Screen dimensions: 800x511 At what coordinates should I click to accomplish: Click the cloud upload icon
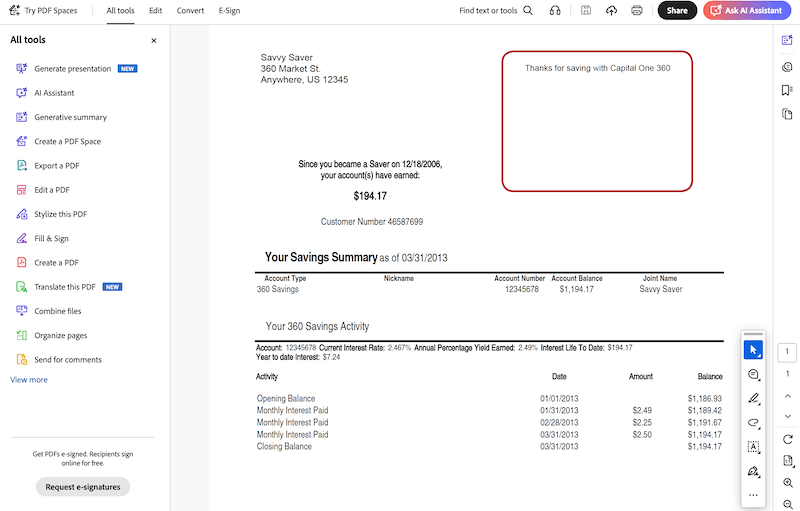click(x=611, y=10)
